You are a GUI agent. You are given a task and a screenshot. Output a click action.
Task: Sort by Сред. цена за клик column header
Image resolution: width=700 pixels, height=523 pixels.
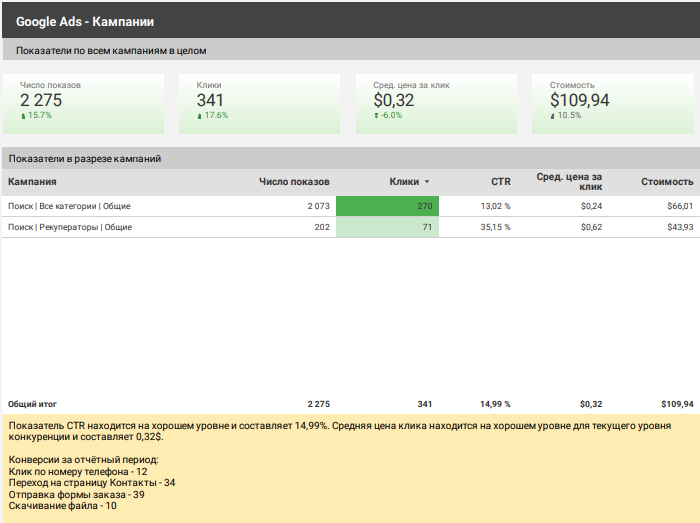pyautogui.click(x=569, y=181)
